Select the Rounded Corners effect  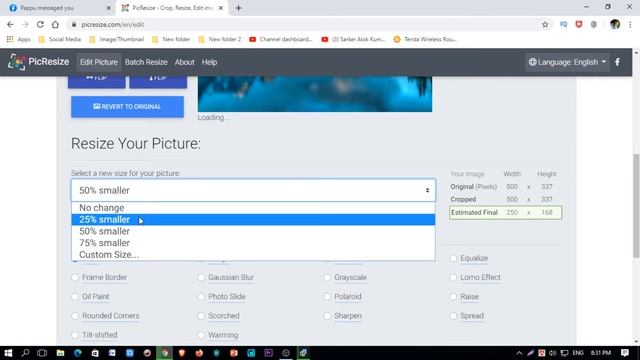75,316
